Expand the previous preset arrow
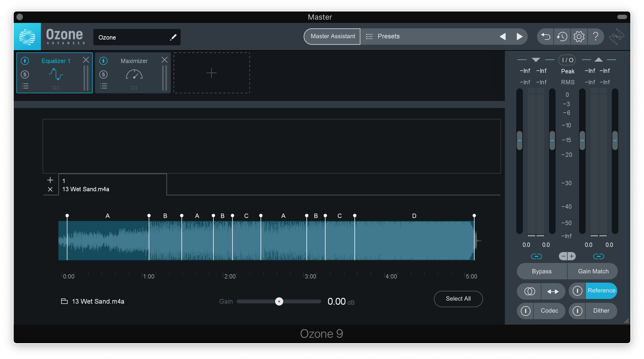This screenshot has height=359, width=644. point(503,37)
